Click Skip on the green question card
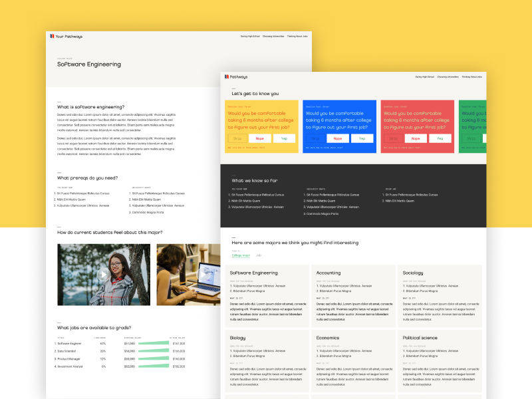Image resolution: width=532 pixels, height=399 pixels. pos(471,138)
